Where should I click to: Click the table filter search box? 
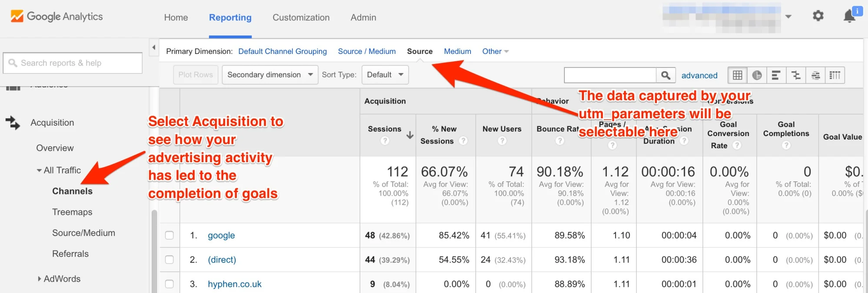coord(610,75)
